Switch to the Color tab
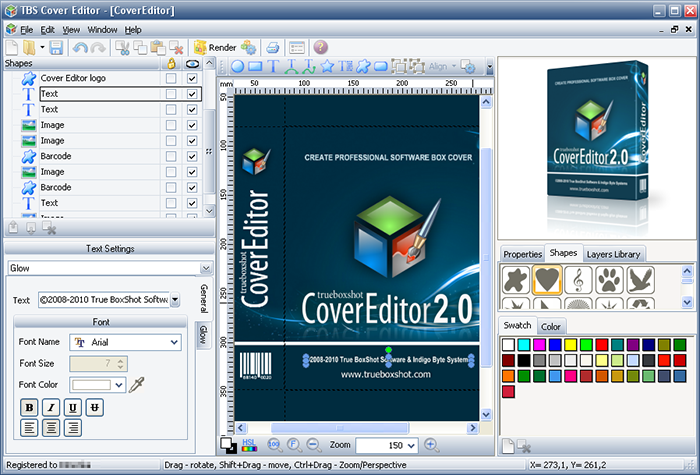The height and width of the screenshot is (475, 700). point(550,326)
